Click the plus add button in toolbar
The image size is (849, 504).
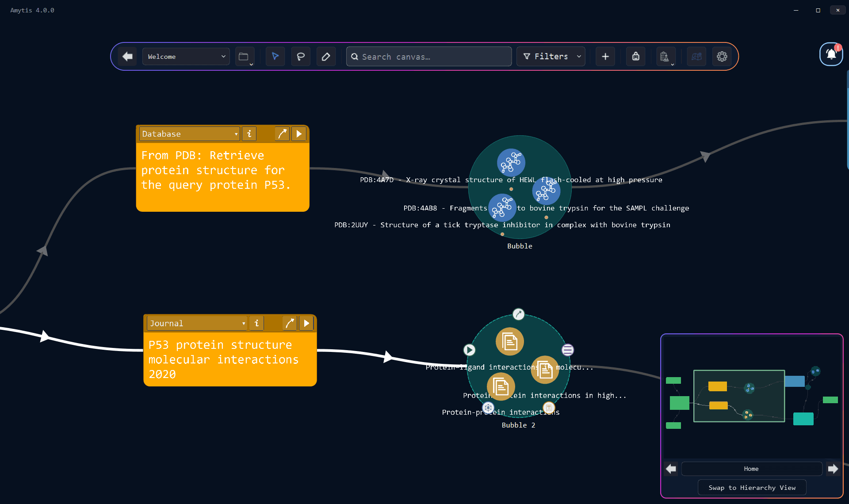tap(605, 57)
